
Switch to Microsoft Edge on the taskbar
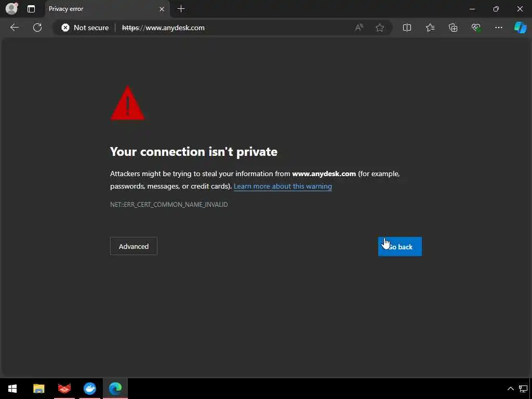click(x=115, y=389)
